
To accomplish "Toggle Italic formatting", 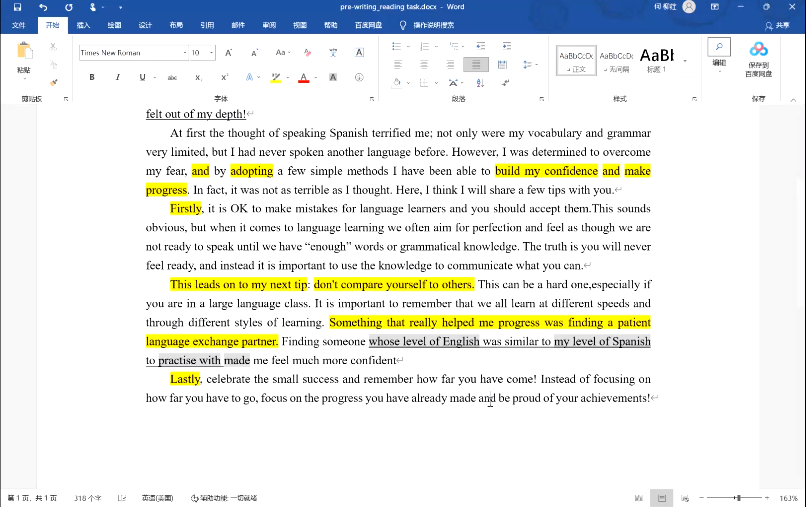I will (x=116, y=77).
